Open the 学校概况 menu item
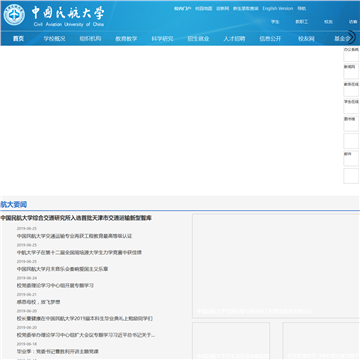The width and height of the screenshot is (360, 360). click(54, 39)
